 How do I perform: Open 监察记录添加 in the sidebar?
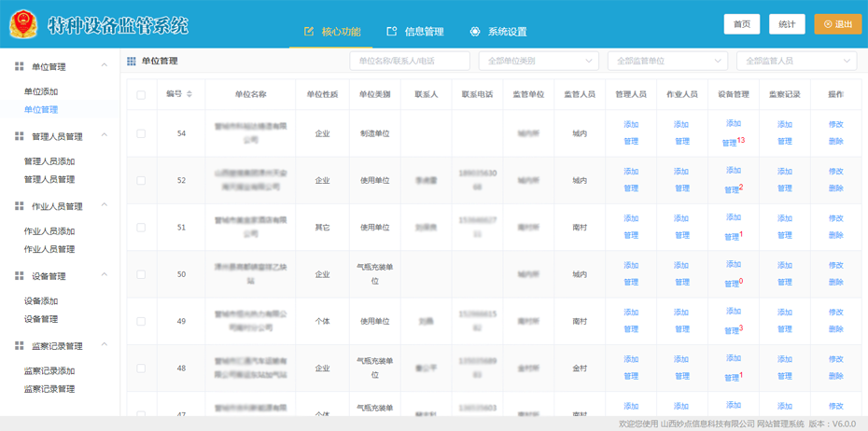(x=49, y=370)
